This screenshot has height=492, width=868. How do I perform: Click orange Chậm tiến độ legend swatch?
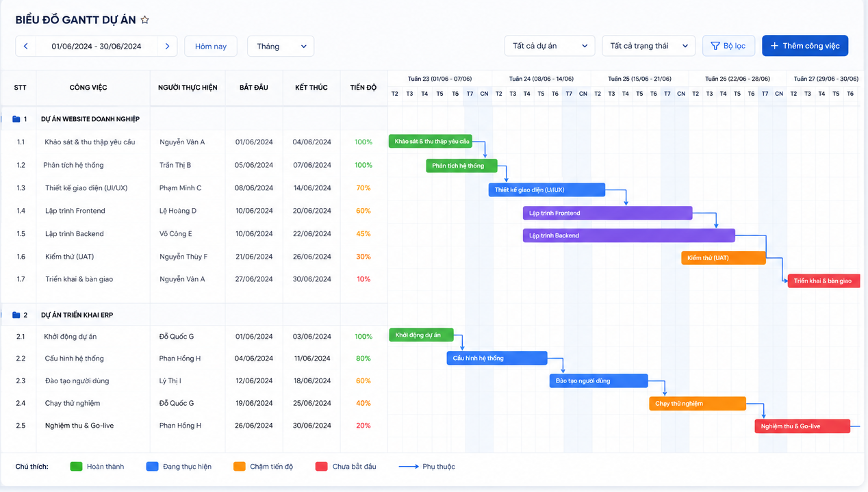tap(240, 467)
